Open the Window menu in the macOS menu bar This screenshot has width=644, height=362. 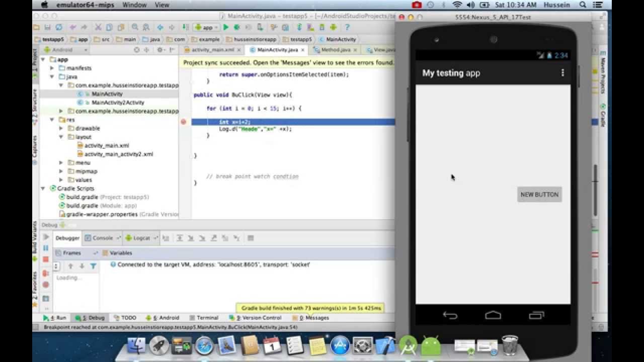134,5
